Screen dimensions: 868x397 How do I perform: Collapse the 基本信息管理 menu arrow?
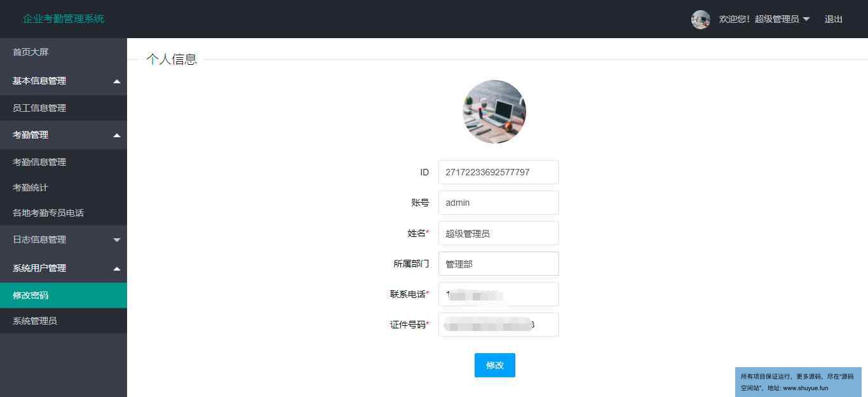click(x=116, y=81)
